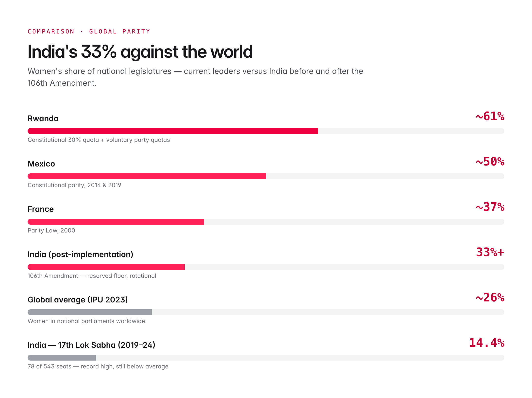The width and height of the screenshot is (532, 398).
Task: Click the "Constitutional parity, 2014 & 2019" caption
Action: [x=74, y=185]
